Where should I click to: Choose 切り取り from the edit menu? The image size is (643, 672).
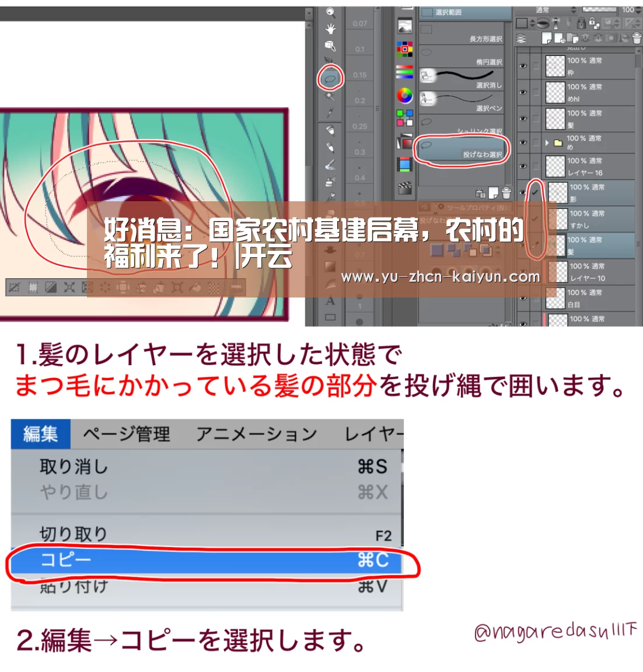click(207, 534)
